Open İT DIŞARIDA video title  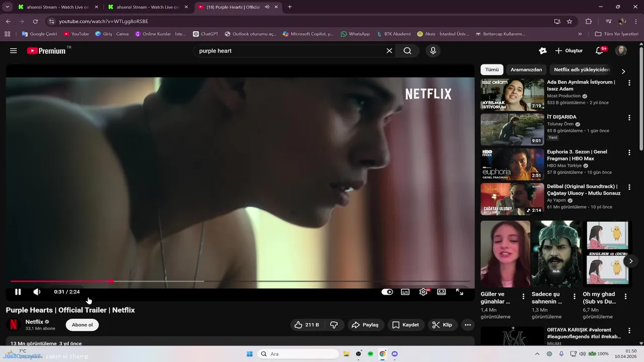point(561,117)
